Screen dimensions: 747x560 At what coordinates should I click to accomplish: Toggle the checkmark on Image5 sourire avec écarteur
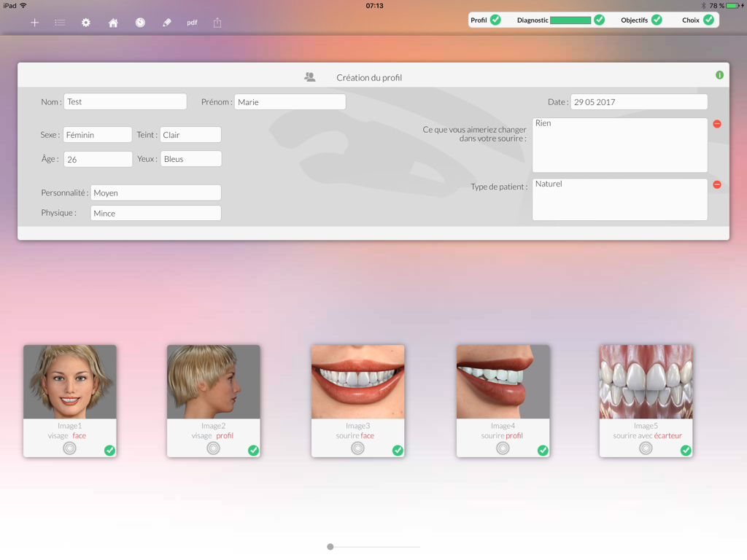686,451
